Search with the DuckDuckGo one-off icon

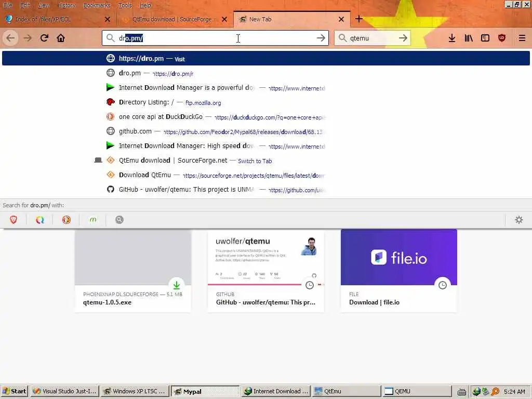66,220
